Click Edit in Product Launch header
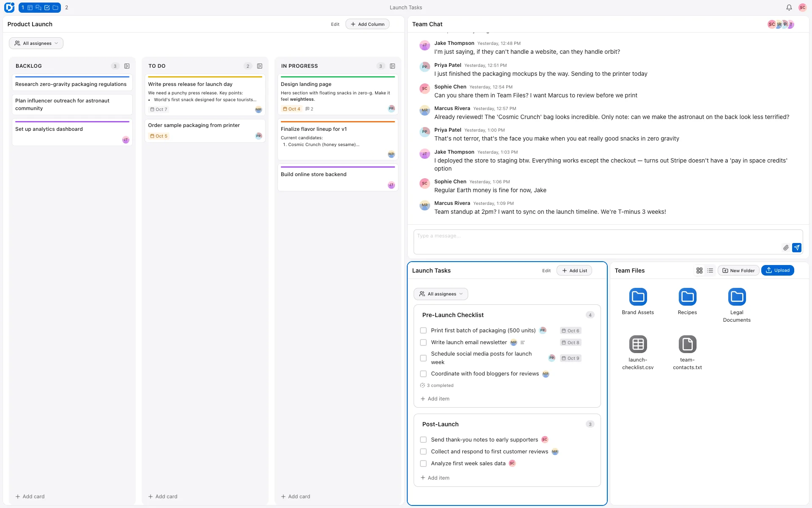The image size is (812, 508). [x=335, y=24]
